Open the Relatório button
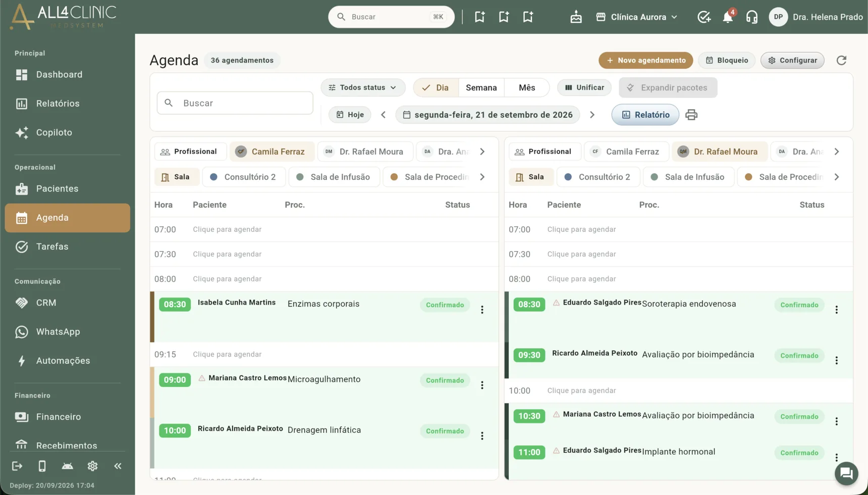This screenshot has height=495, width=868. pos(645,115)
